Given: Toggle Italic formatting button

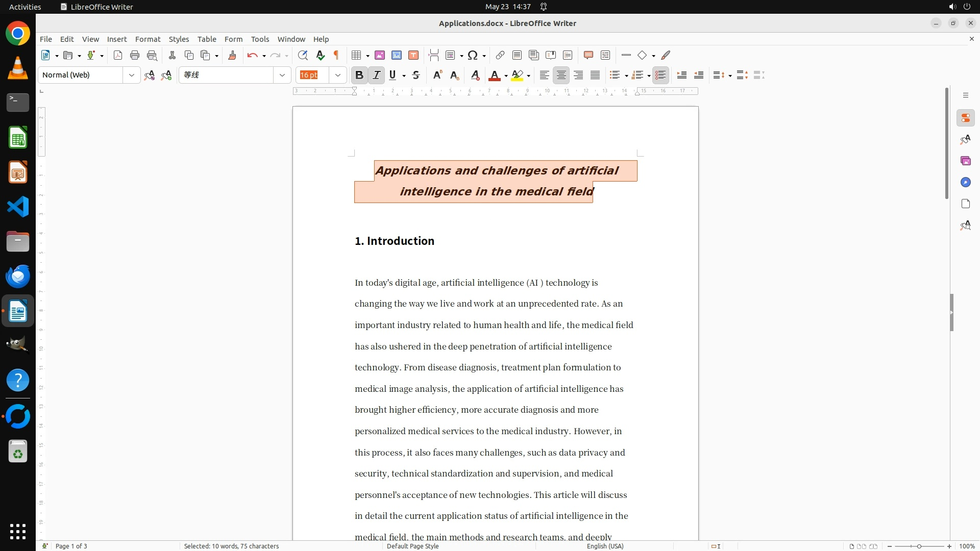Looking at the screenshot, I should pyautogui.click(x=377, y=75).
